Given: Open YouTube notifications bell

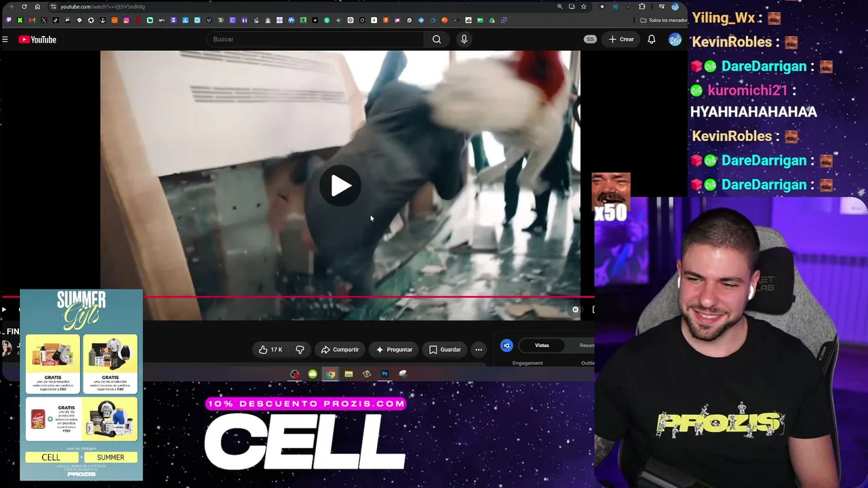Looking at the screenshot, I should click(x=651, y=39).
